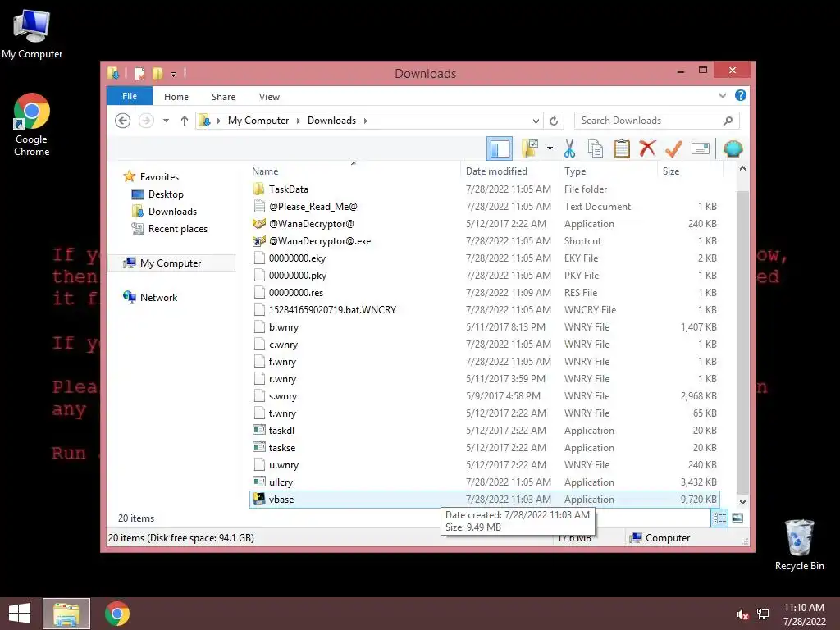This screenshot has width=840, height=630.
Task: Select My Computer in the navigation pane
Action: point(171,263)
